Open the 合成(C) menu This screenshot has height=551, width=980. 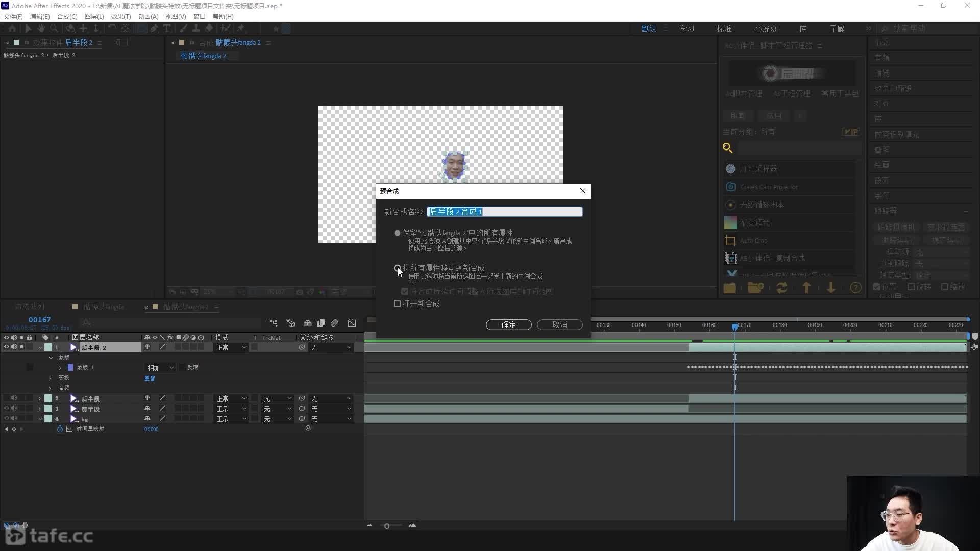click(67, 16)
